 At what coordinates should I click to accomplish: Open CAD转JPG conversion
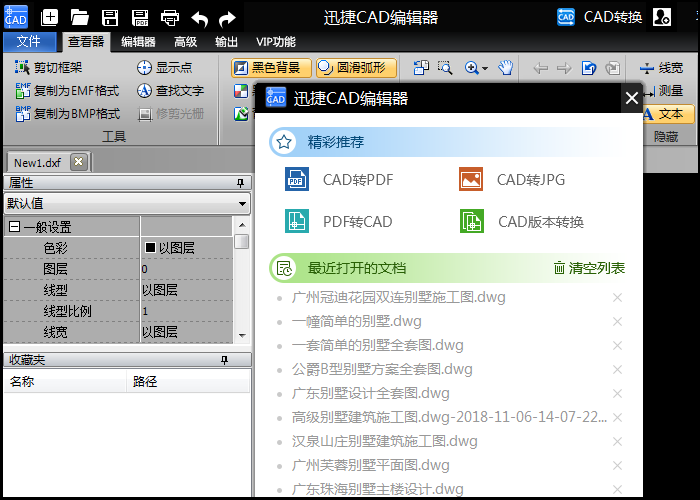click(512, 179)
